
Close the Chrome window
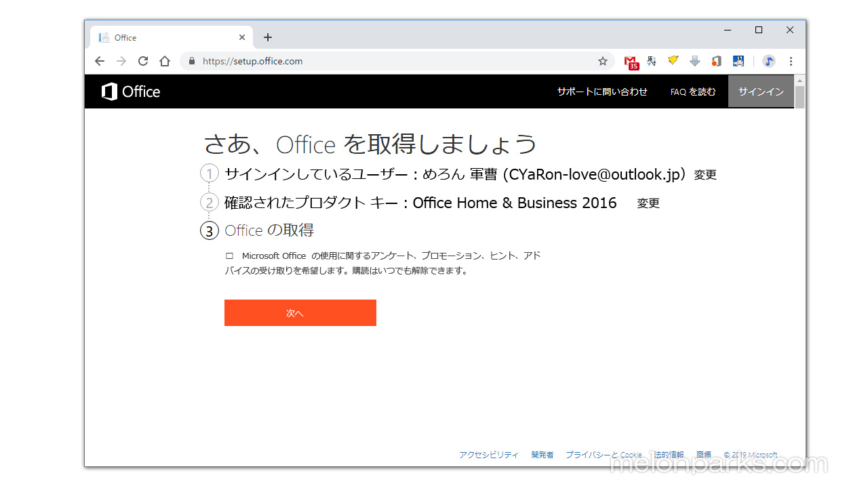790,30
